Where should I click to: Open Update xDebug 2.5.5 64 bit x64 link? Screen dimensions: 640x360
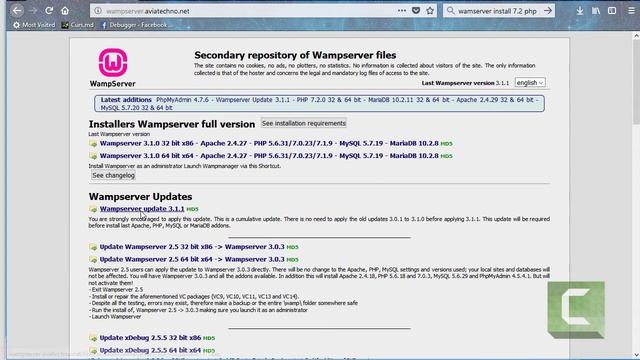click(x=150, y=351)
